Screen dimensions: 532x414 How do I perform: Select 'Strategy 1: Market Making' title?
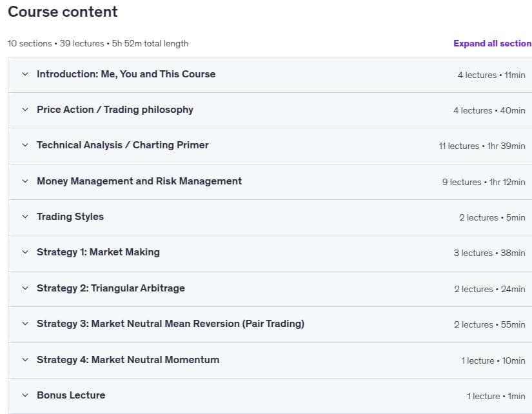pyautogui.click(x=99, y=252)
